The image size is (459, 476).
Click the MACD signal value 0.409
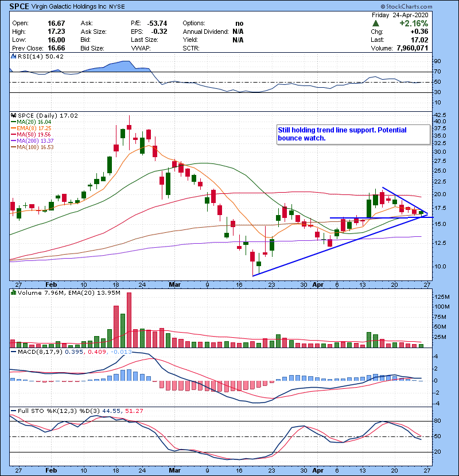pos(97,352)
